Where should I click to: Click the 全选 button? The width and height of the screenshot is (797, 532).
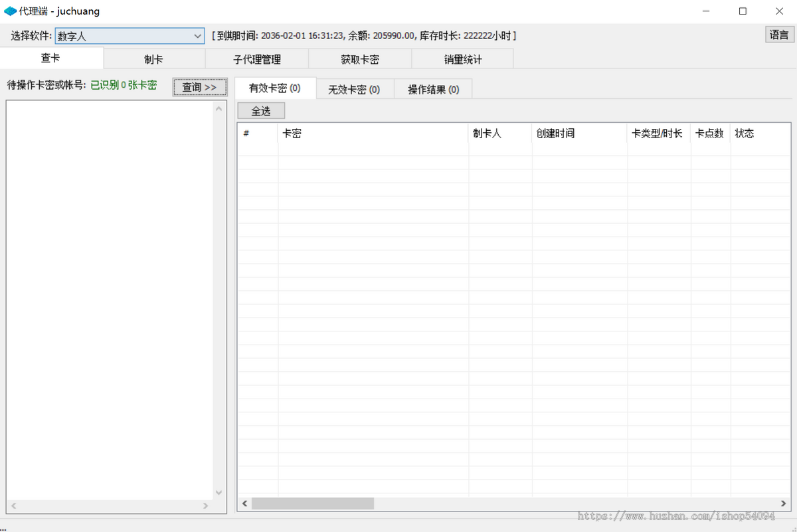tap(261, 111)
